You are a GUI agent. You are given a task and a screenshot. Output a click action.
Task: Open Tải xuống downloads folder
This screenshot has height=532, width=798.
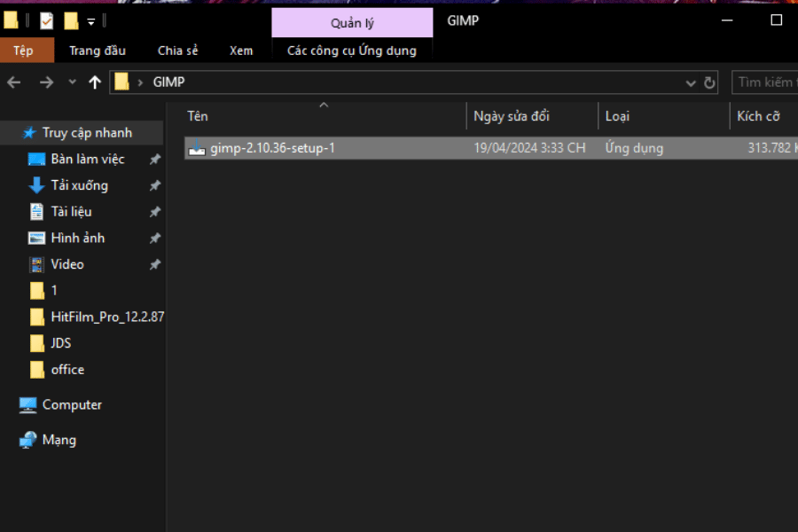79,185
